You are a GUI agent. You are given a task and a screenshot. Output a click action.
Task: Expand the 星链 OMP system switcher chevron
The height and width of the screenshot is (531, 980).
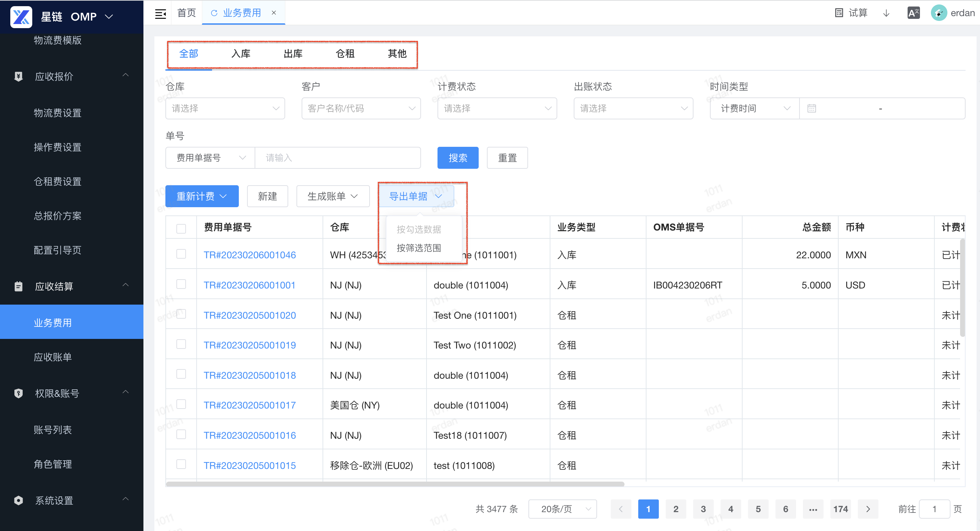pyautogui.click(x=109, y=17)
